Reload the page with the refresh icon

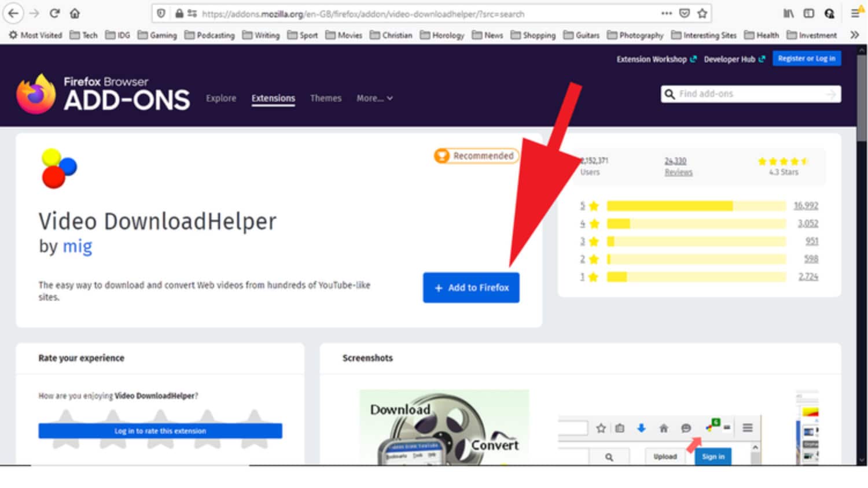[x=54, y=13]
